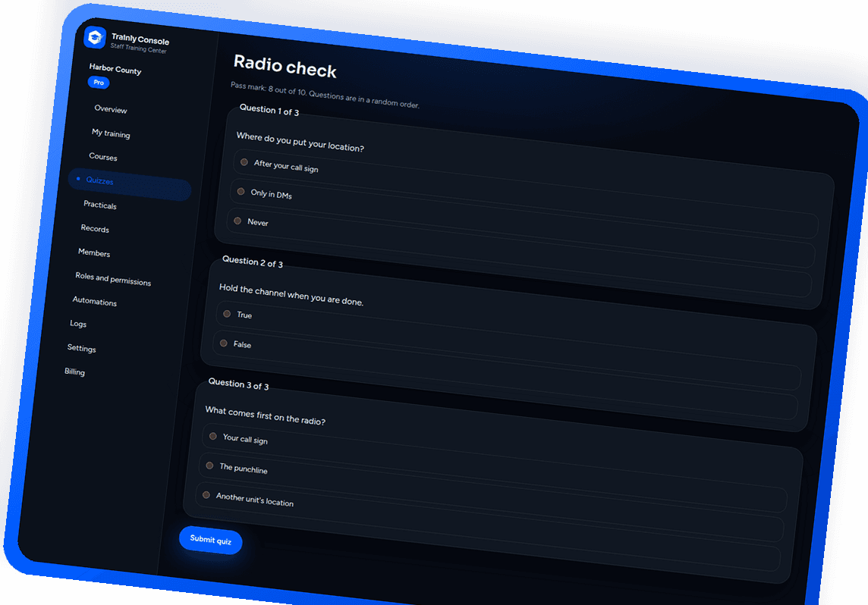Select Quizzes in the sidebar
The image size is (868, 605).
(130, 183)
